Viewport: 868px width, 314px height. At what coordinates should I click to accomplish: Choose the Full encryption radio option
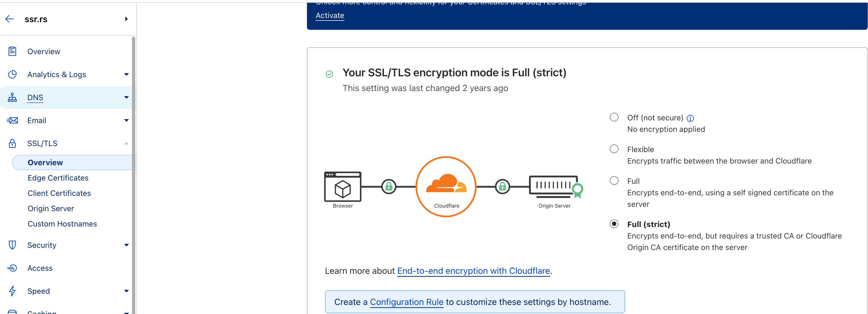[614, 181]
